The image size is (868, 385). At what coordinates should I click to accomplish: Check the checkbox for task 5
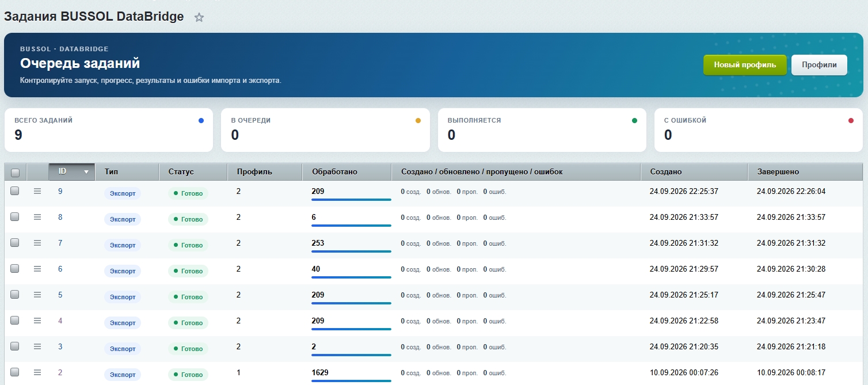[15, 295]
